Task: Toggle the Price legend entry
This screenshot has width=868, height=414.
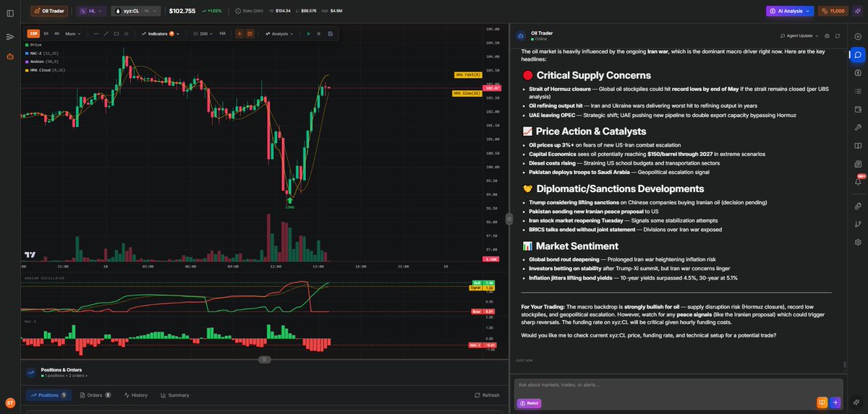Action: coord(33,45)
